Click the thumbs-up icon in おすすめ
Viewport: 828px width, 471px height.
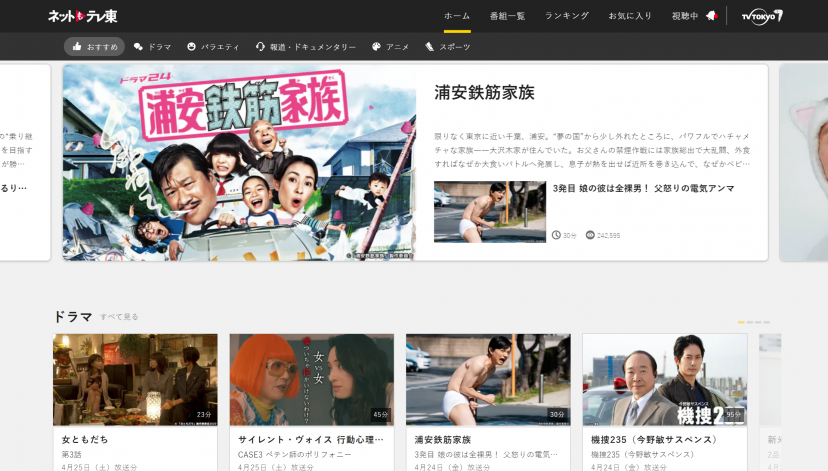click(77, 46)
